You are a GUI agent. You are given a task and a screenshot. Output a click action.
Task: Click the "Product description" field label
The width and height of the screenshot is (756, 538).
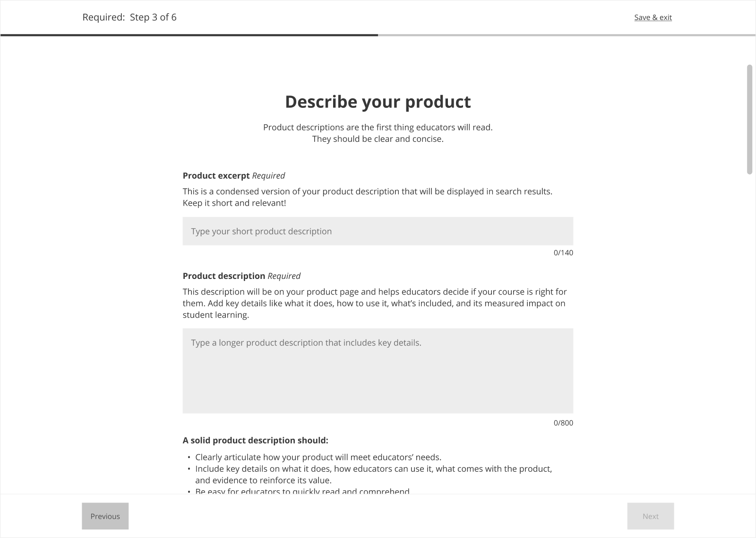tap(224, 276)
